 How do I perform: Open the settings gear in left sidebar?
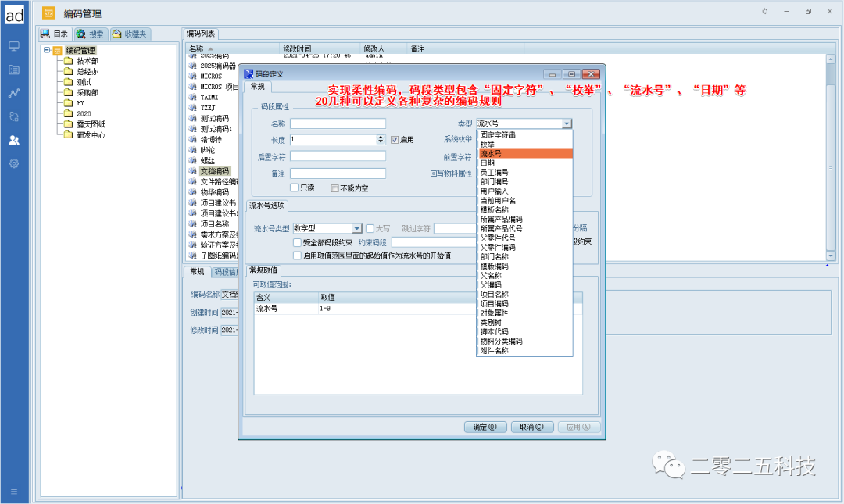pos(14,163)
